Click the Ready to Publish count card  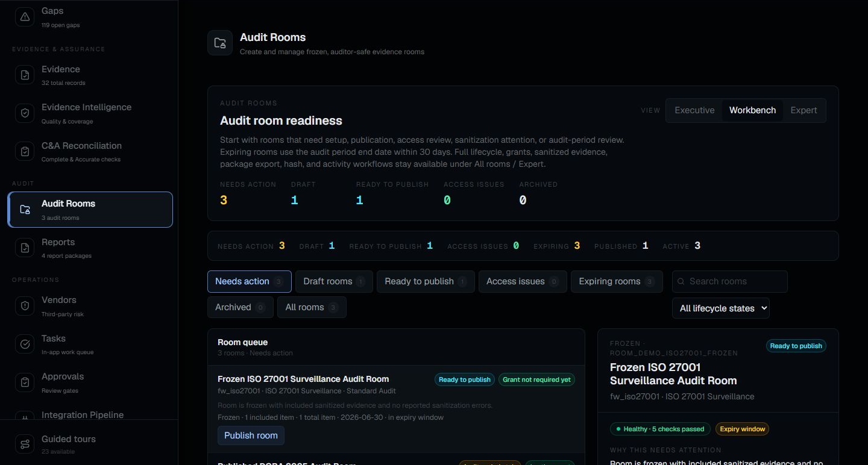[x=392, y=193]
